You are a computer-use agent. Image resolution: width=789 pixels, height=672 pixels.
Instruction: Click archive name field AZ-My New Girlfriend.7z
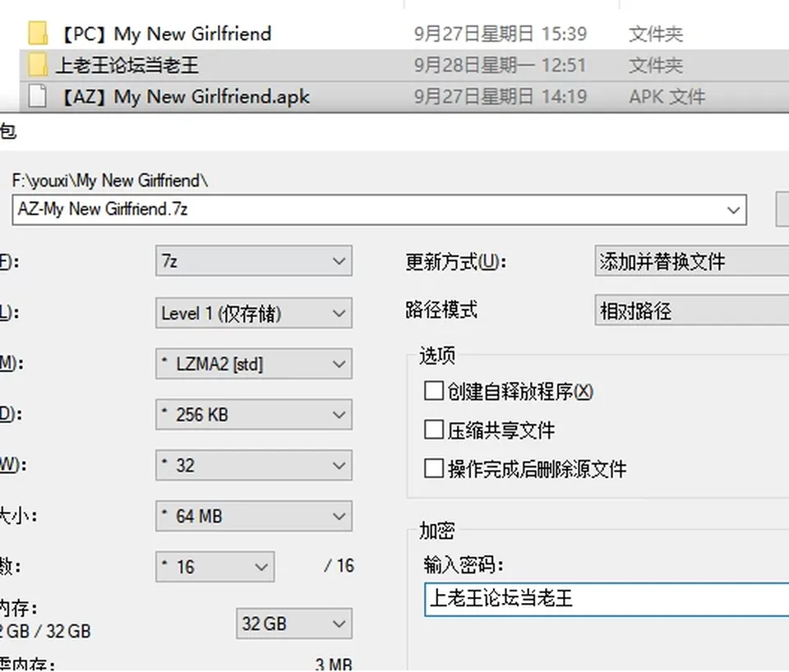pos(379,209)
